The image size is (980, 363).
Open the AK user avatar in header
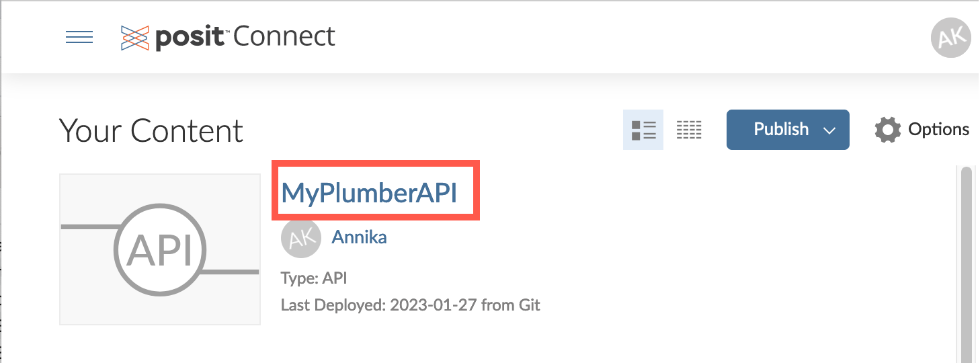coord(950,38)
